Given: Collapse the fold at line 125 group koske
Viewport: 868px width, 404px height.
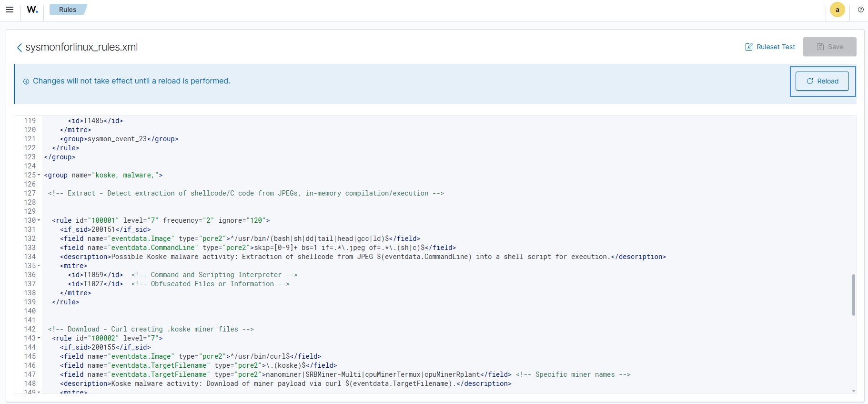Looking at the screenshot, I should pos(39,175).
